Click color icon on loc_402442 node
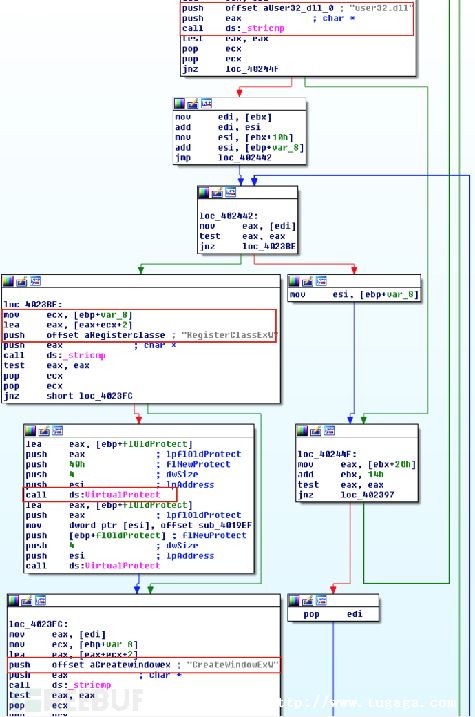Screen dimensions: 475x717 (204, 193)
